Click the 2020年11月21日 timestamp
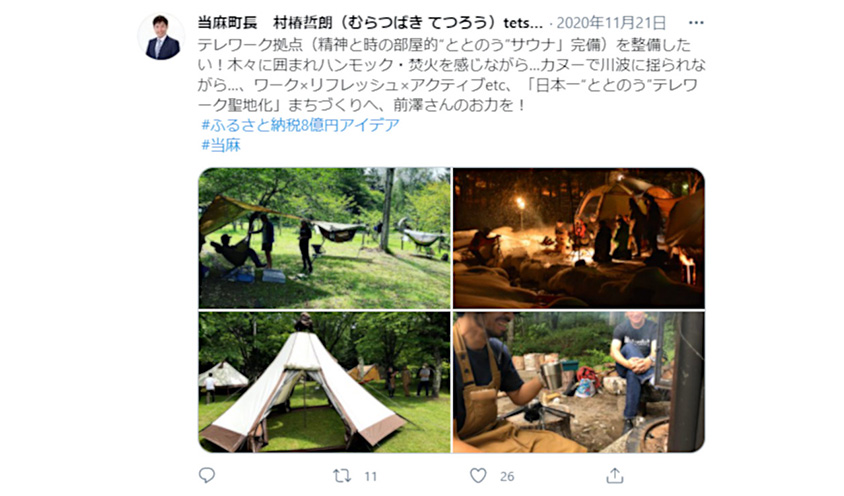Image resolution: width=844 pixels, height=496 pixels. (611, 23)
